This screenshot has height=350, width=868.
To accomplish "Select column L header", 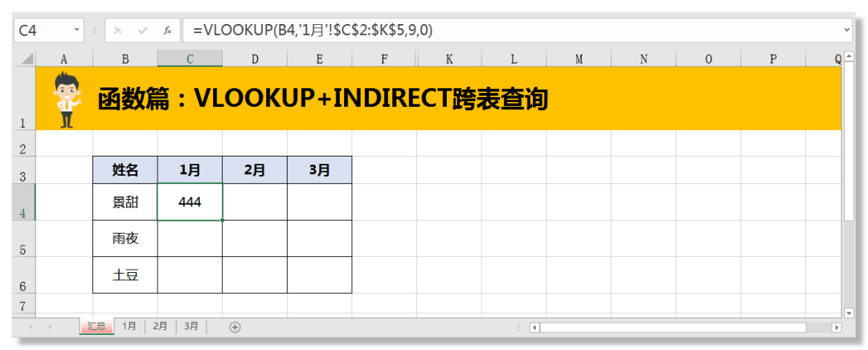I will point(514,59).
